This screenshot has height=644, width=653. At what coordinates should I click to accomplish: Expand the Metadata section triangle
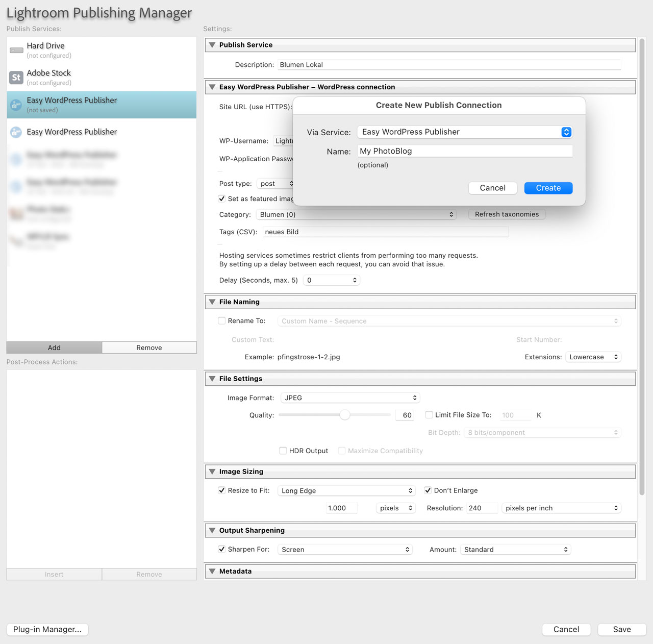(212, 572)
